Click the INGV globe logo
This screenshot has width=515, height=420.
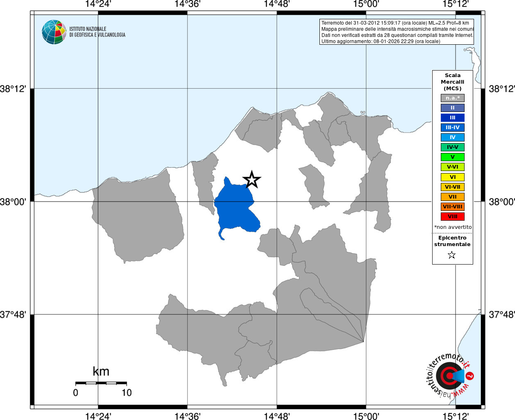[54, 32]
